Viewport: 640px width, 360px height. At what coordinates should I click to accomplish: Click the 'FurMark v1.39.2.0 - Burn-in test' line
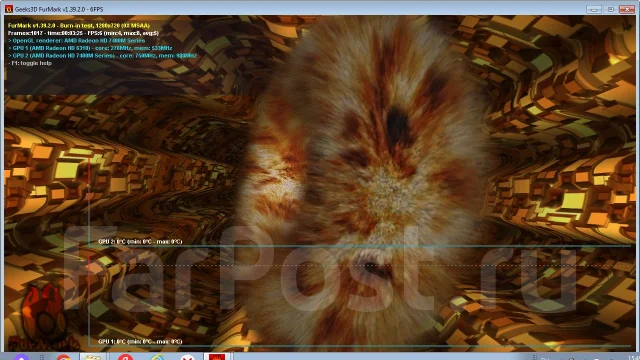tap(79, 25)
